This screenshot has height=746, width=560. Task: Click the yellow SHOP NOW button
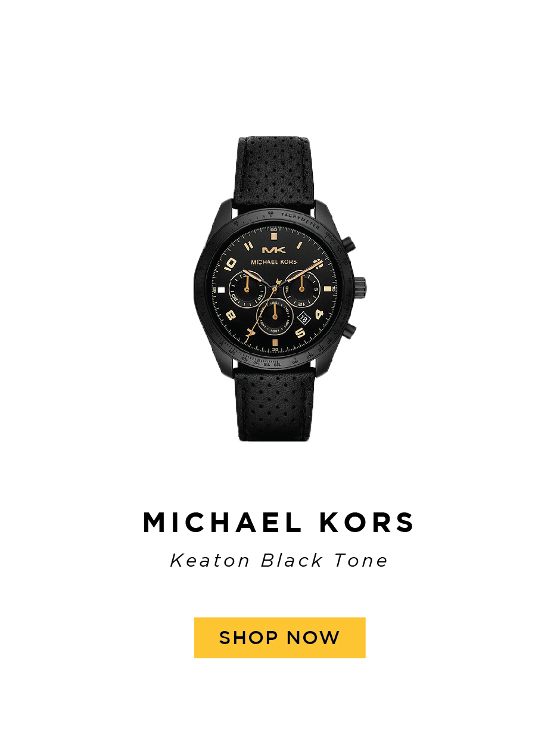coord(279,638)
